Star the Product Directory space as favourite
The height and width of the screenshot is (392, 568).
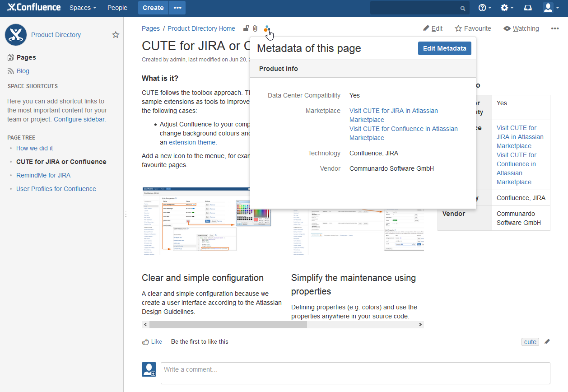116,35
